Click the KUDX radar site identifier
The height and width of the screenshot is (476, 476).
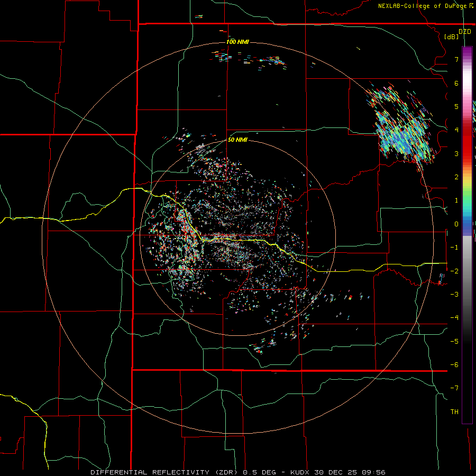pyautogui.click(x=300, y=472)
